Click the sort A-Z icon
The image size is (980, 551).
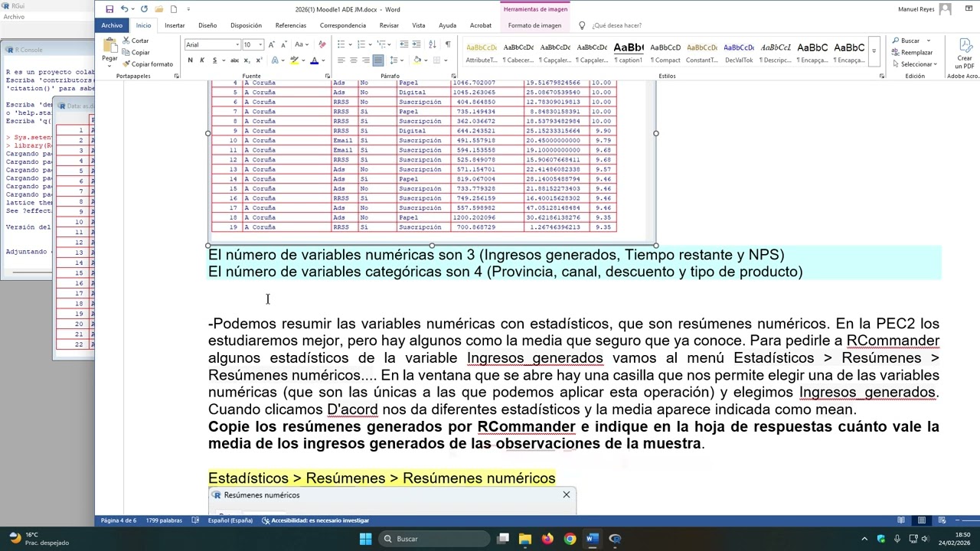click(433, 44)
